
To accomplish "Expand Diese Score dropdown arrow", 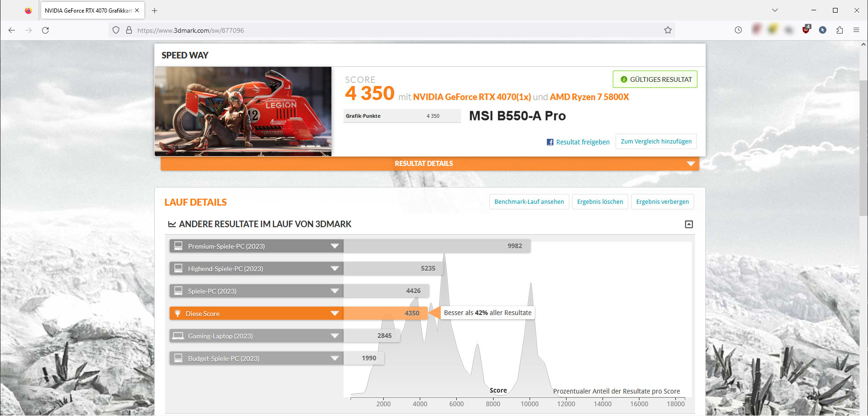I will point(335,313).
